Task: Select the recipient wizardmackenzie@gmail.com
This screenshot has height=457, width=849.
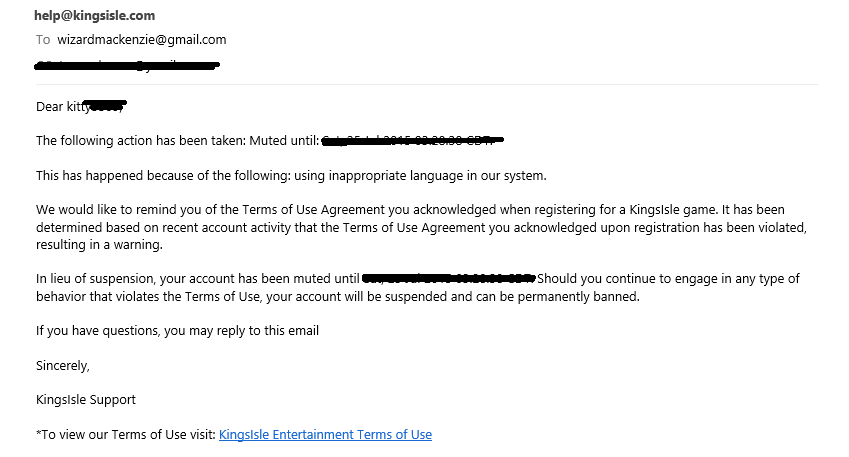Action: (x=142, y=40)
